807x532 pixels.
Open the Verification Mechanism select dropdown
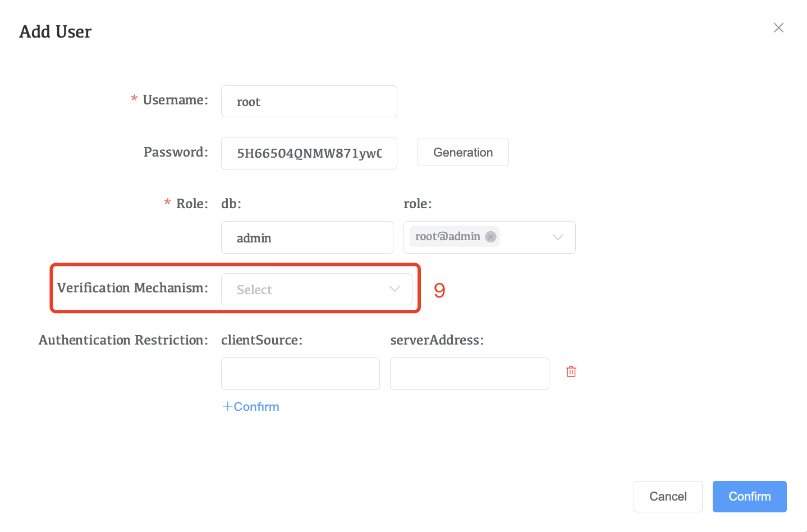[x=317, y=290]
